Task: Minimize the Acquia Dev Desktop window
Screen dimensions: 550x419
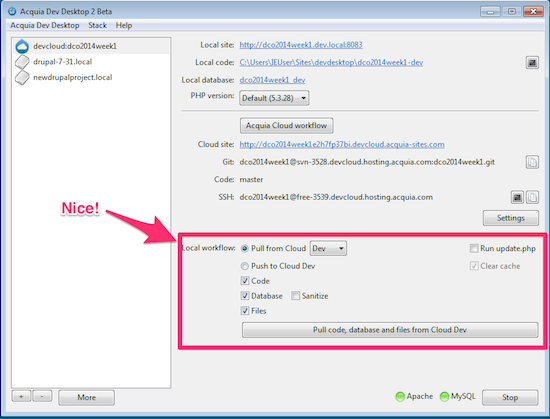Action: pos(490,12)
